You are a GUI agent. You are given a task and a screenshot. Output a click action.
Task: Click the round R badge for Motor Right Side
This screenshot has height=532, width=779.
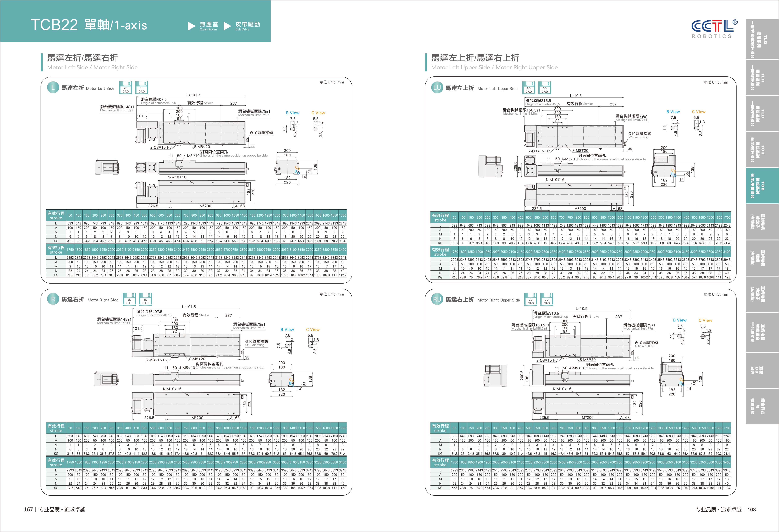pos(53,299)
